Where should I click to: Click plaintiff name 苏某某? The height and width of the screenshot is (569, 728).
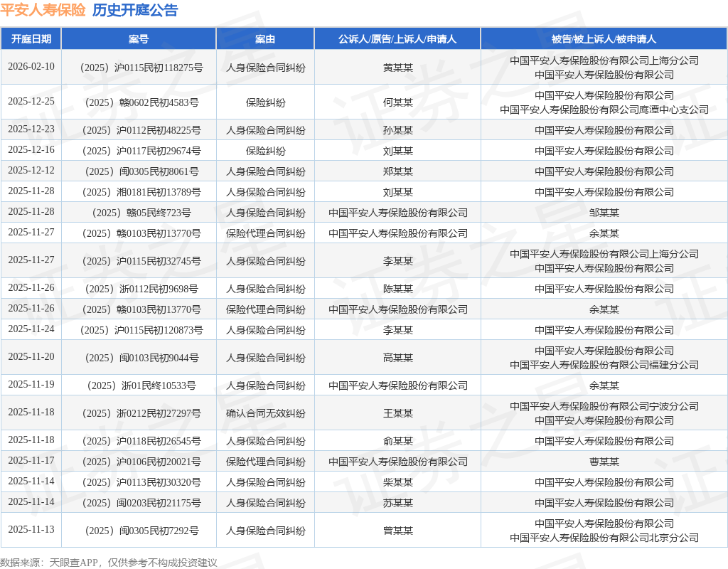click(x=398, y=504)
